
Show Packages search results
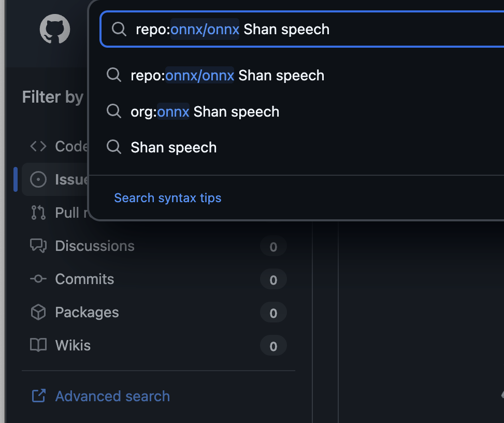point(87,312)
